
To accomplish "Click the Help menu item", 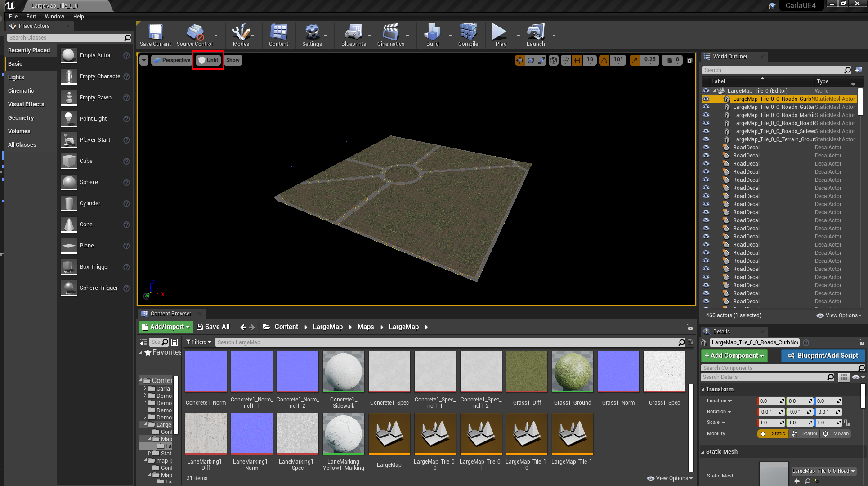I will 78,16.
